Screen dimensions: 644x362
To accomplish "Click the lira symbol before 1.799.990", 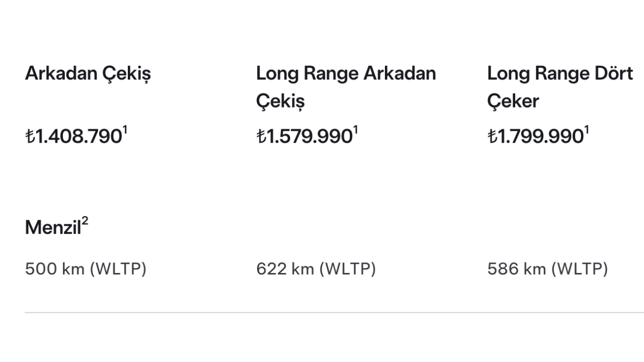I will point(492,137).
